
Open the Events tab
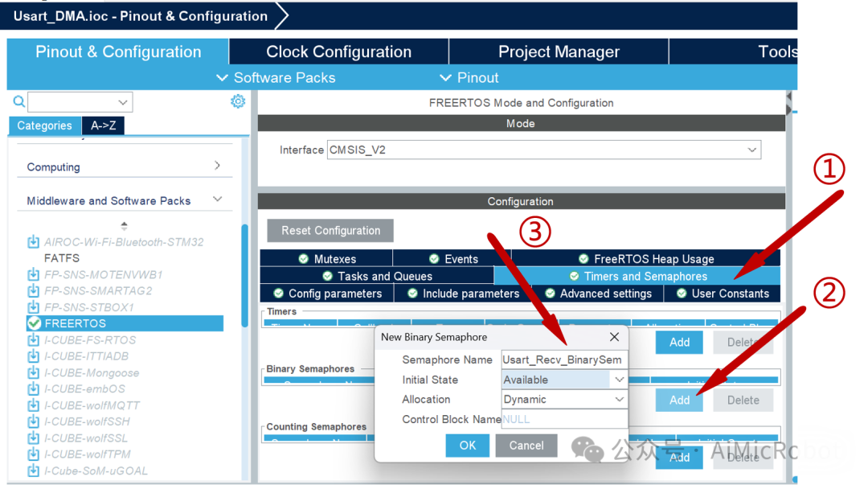click(452, 259)
